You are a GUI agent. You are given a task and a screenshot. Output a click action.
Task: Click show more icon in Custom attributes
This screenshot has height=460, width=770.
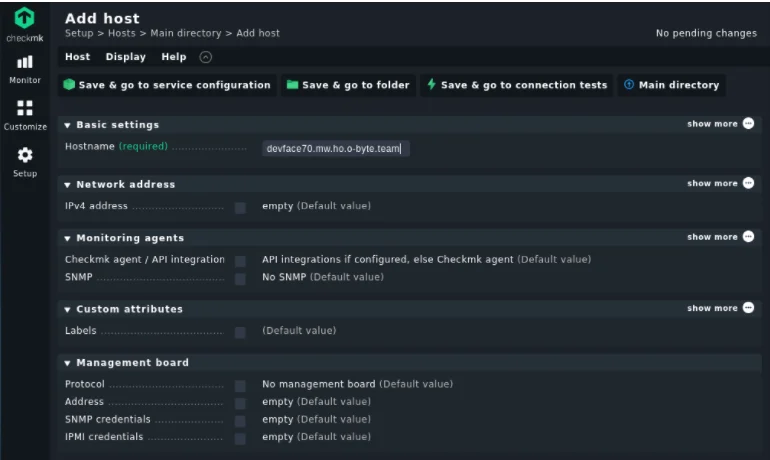coord(748,308)
